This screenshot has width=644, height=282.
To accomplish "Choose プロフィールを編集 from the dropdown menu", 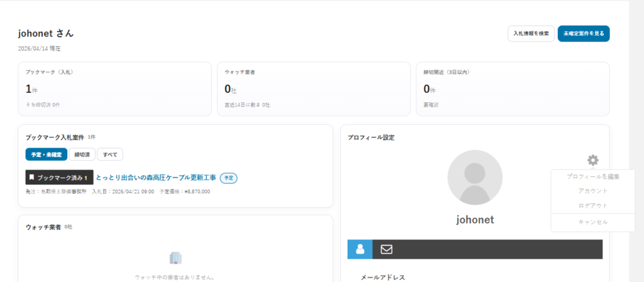I will point(584,176).
